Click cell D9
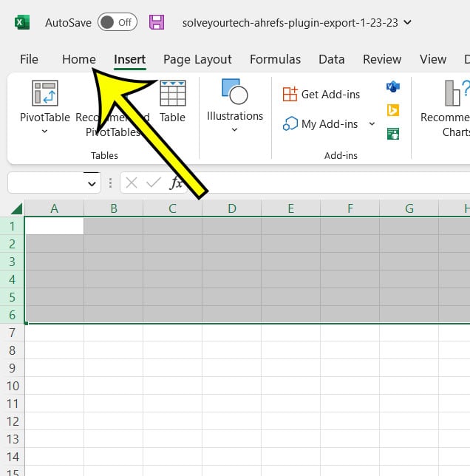Screen dimensions: 470x476 pos(232,368)
